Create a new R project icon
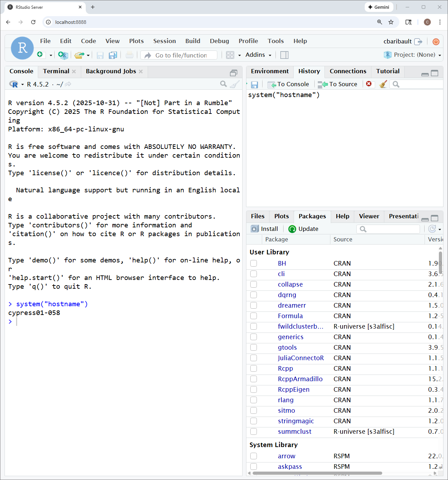 (63, 55)
